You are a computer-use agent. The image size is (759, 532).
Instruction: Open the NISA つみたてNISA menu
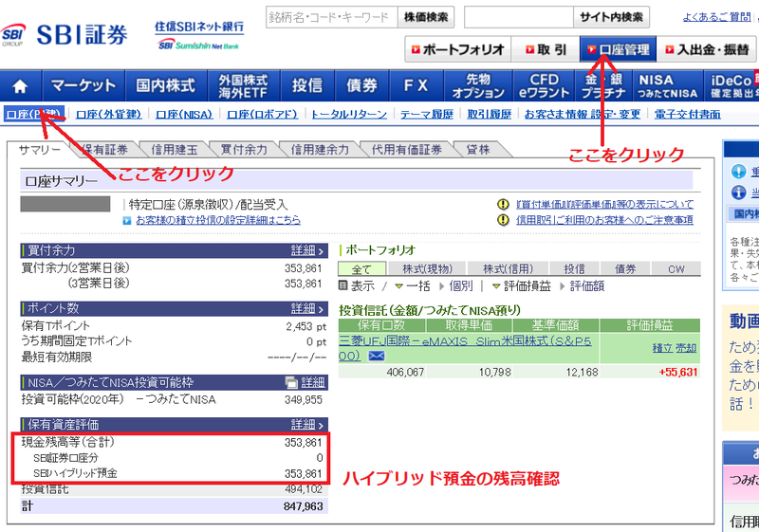668,86
